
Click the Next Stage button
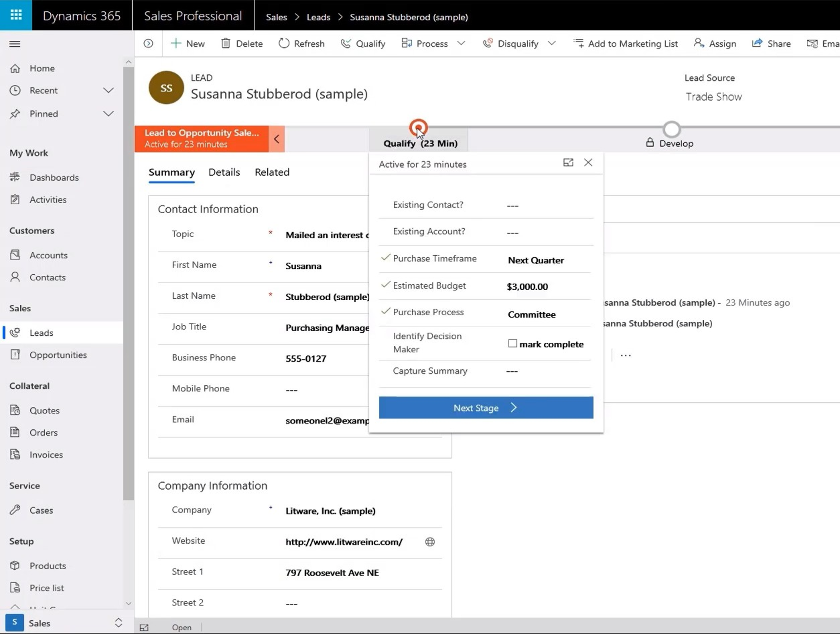(x=486, y=408)
